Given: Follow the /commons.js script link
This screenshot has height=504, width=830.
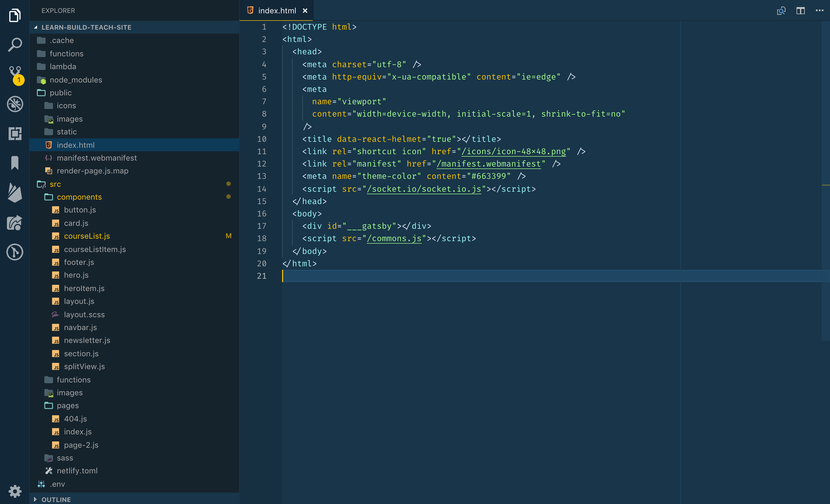Looking at the screenshot, I should click(x=394, y=238).
